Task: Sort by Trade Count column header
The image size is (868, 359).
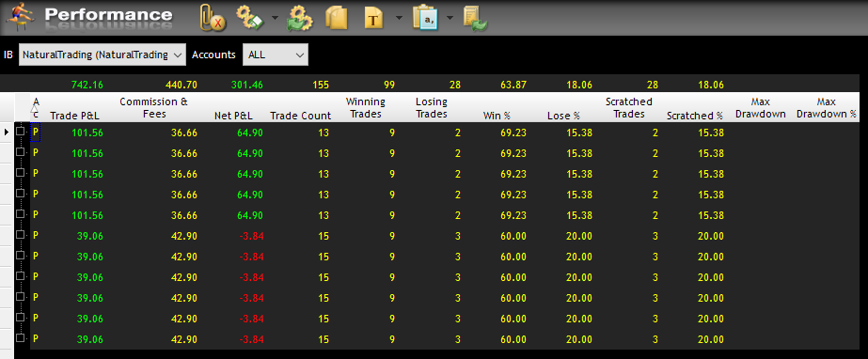Action: click(301, 116)
